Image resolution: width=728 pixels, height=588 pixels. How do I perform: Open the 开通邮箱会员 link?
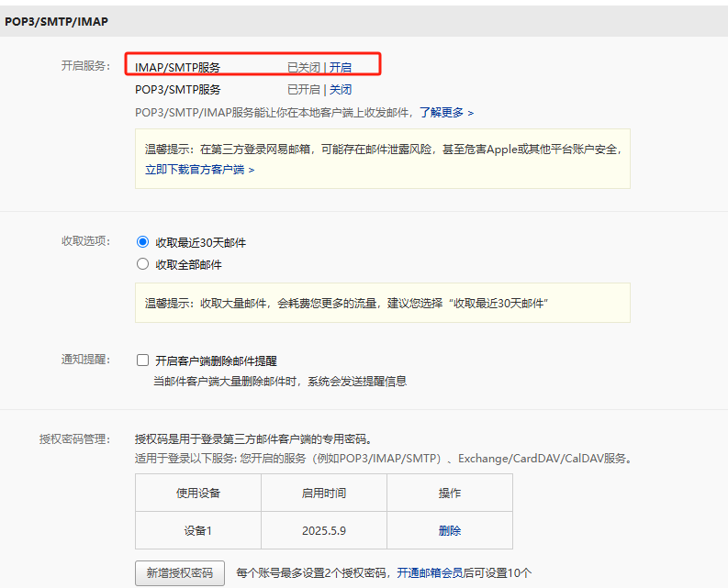coord(430,573)
